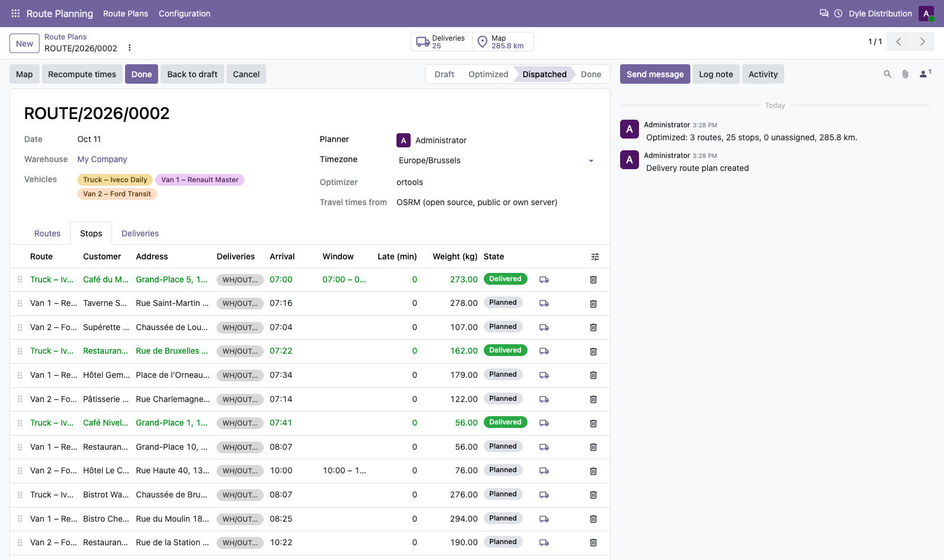
Task: Click the Van 1 – Renault Master tag
Action: click(199, 180)
